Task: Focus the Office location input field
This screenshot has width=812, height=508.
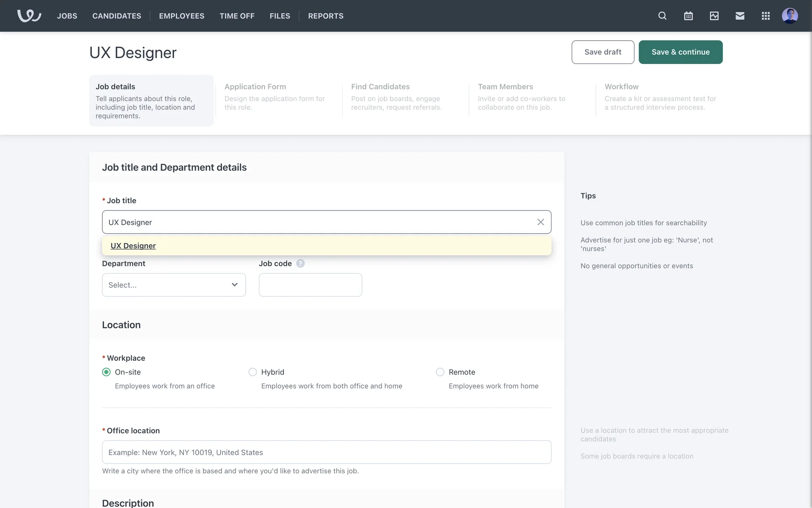Action: [326, 452]
